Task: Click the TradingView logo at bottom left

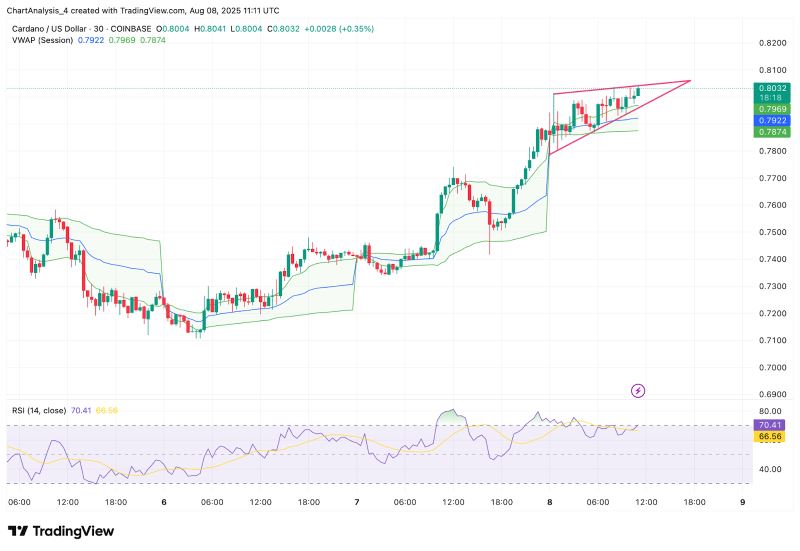Action: pyautogui.click(x=61, y=531)
